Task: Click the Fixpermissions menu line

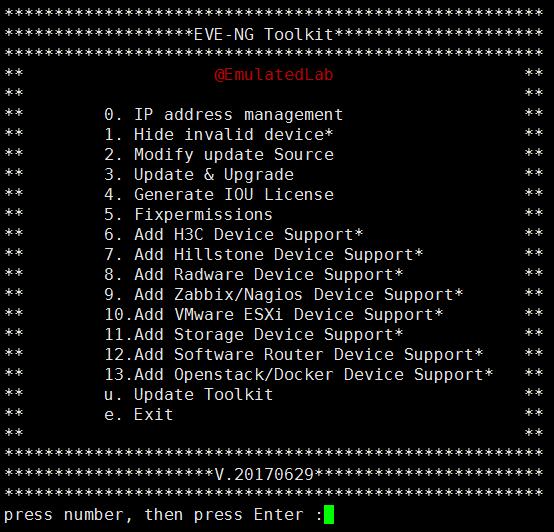Action: 188,214
